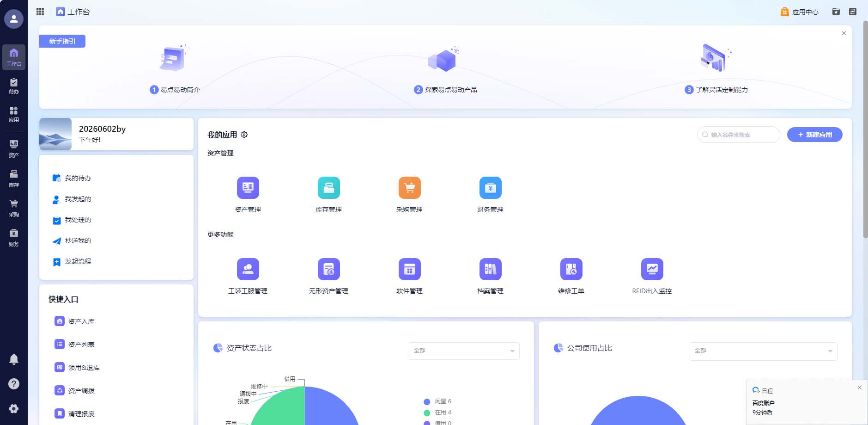Toggle 在用 4 legend item
This screenshot has width=868, height=425.
point(437,413)
